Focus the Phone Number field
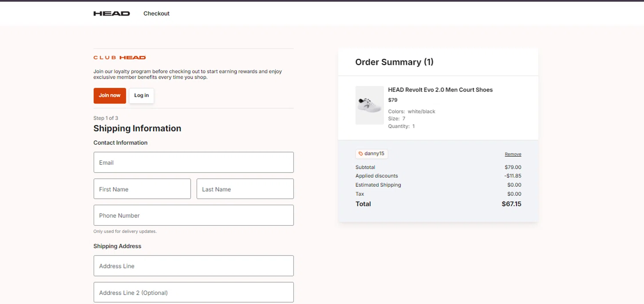 194,215
